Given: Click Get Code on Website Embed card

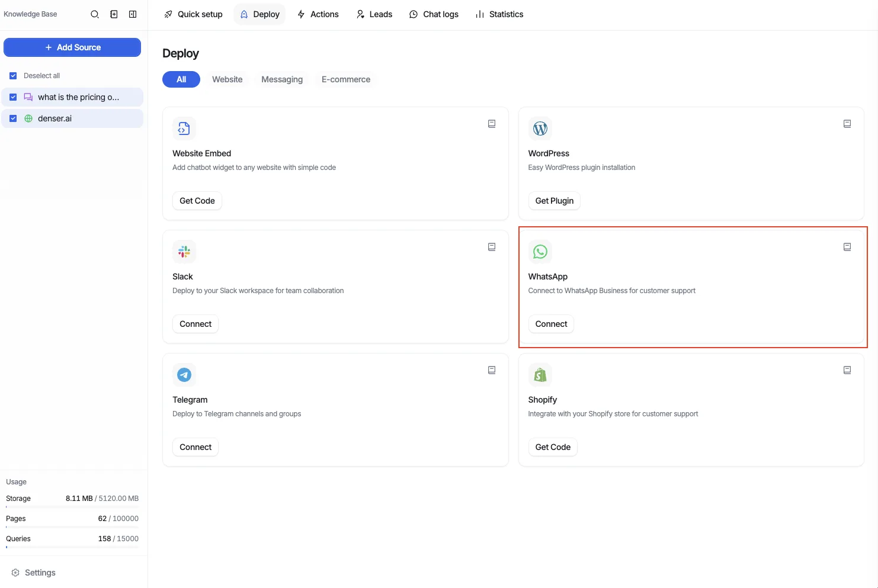Looking at the screenshot, I should 197,201.
